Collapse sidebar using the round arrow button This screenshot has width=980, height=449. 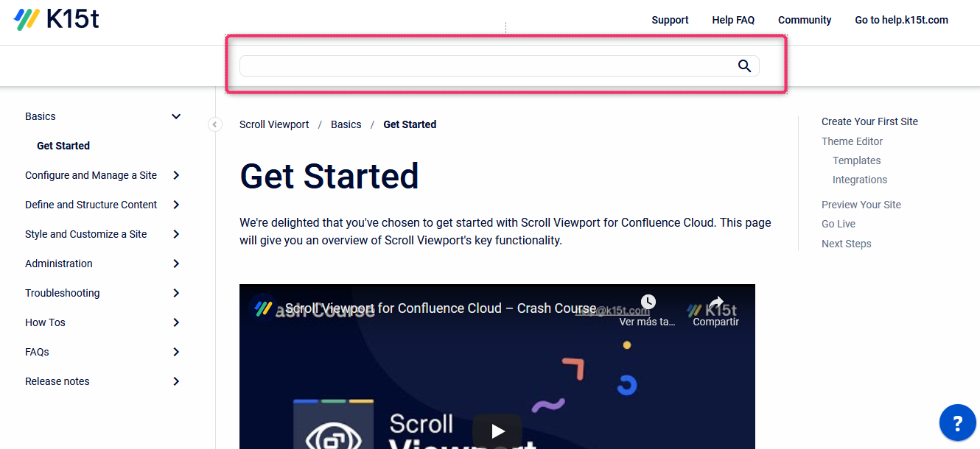(x=214, y=124)
